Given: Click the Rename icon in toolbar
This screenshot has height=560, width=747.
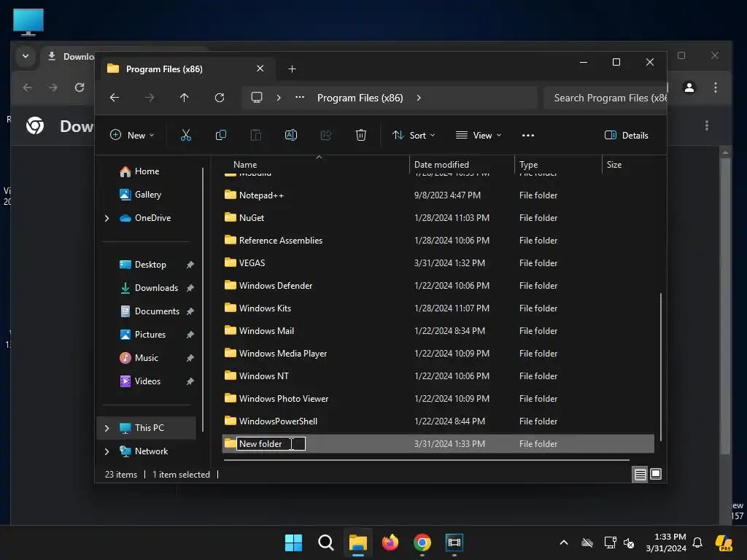Looking at the screenshot, I should pos(290,135).
